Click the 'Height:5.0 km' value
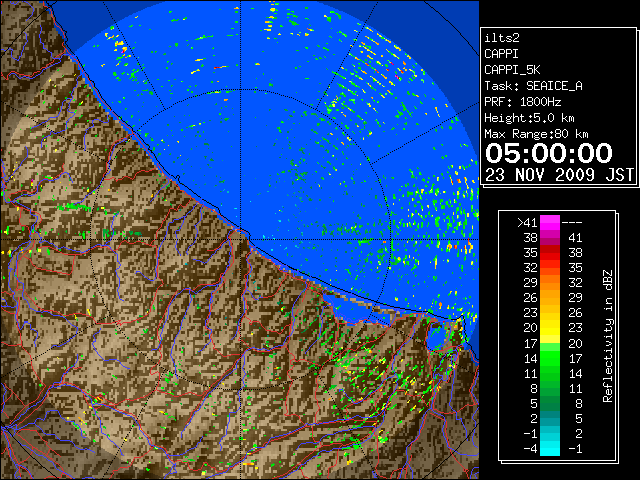The height and width of the screenshot is (480, 640). coord(529,118)
